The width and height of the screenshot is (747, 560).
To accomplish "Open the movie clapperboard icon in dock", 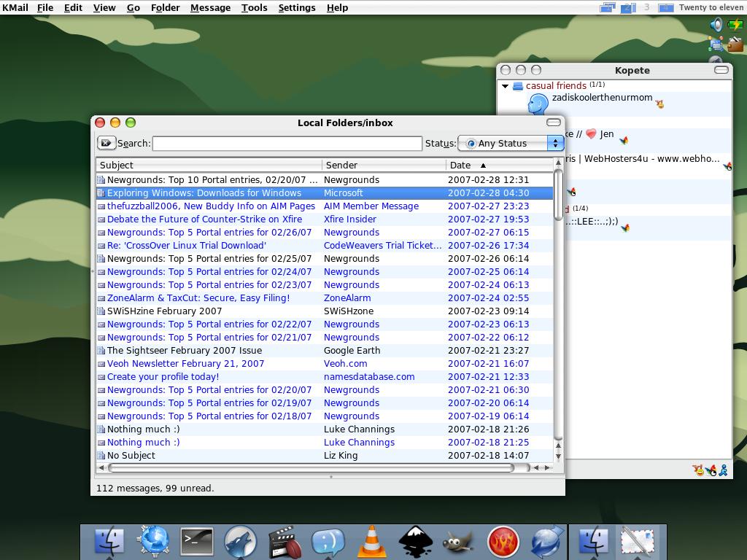I will (x=285, y=542).
